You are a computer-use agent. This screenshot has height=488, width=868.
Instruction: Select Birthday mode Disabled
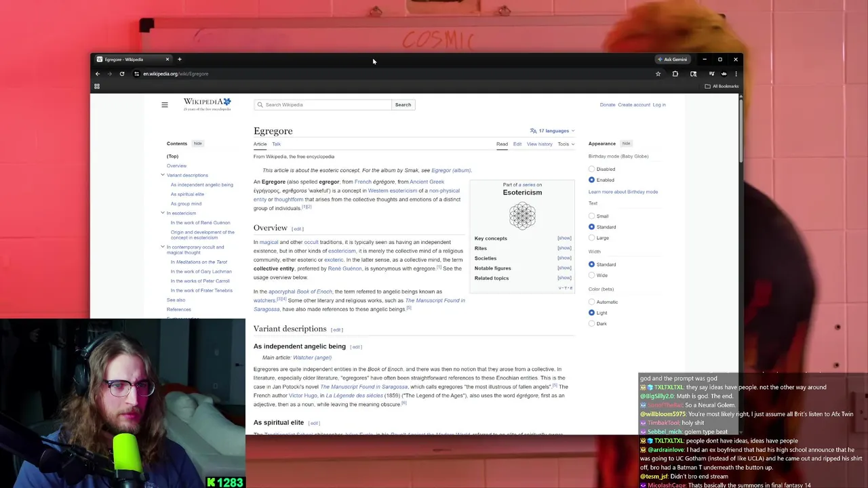click(591, 169)
